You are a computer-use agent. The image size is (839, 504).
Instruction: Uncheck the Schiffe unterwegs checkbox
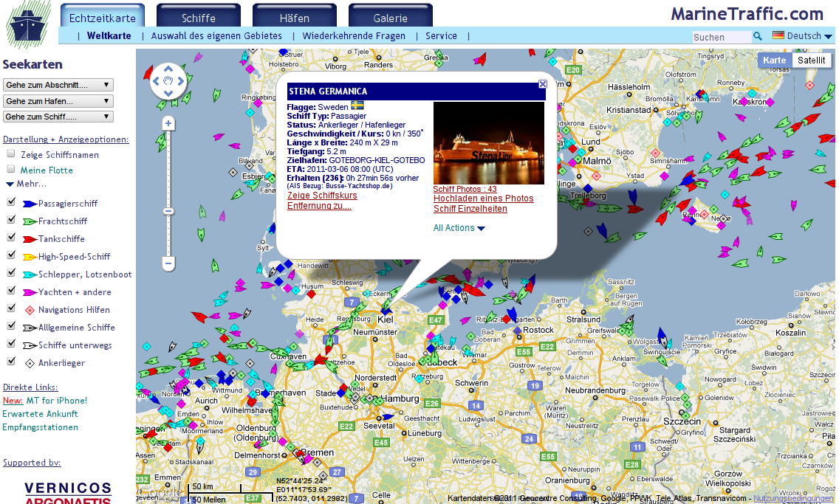pos(10,343)
